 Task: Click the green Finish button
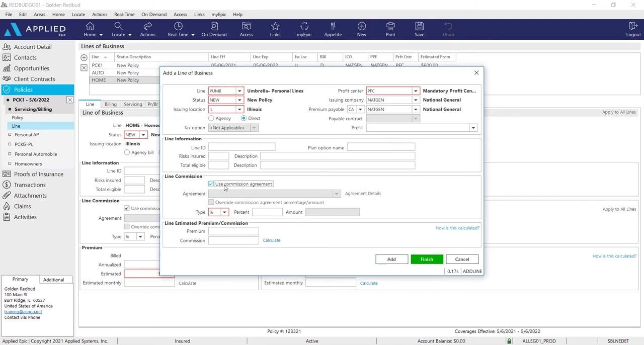click(x=427, y=260)
